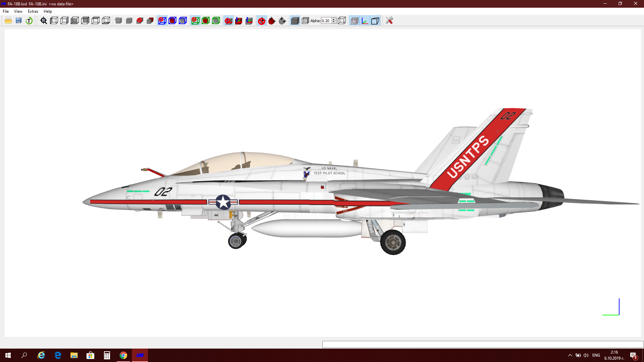
Task: Save using the blue floppy disk icon
Action: point(19,21)
